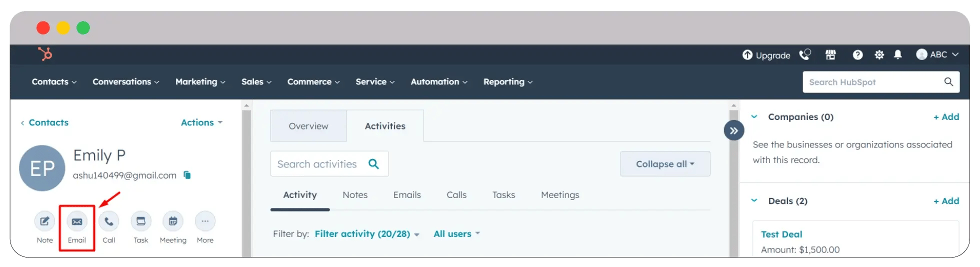
Task: Open the Filter activity (20/28) dropdown
Action: click(367, 234)
